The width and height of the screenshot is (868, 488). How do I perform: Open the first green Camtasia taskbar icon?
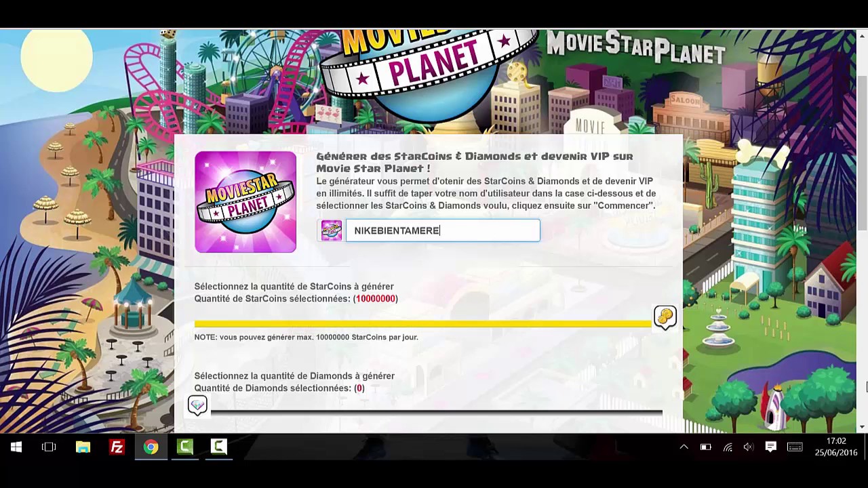pyautogui.click(x=184, y=447)
